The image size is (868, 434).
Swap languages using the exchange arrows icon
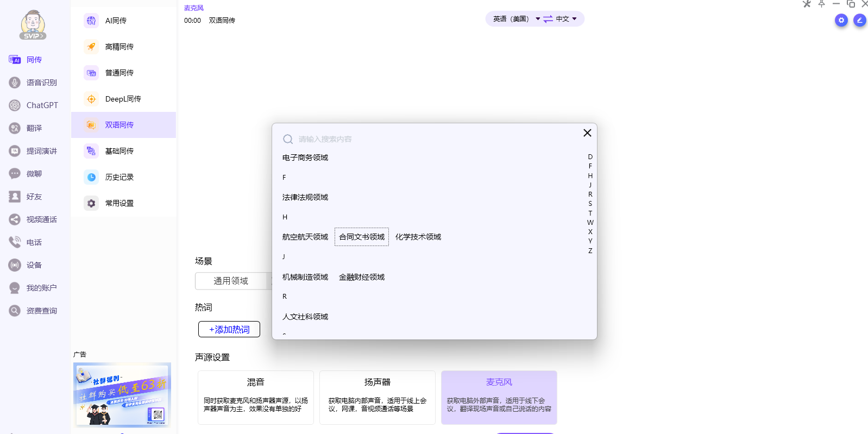548,19
